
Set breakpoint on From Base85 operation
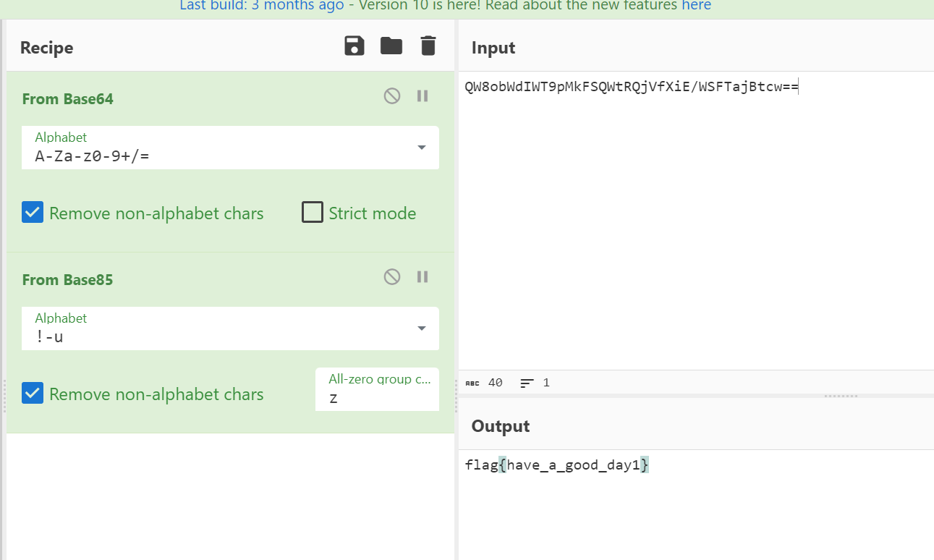point(423,276)
